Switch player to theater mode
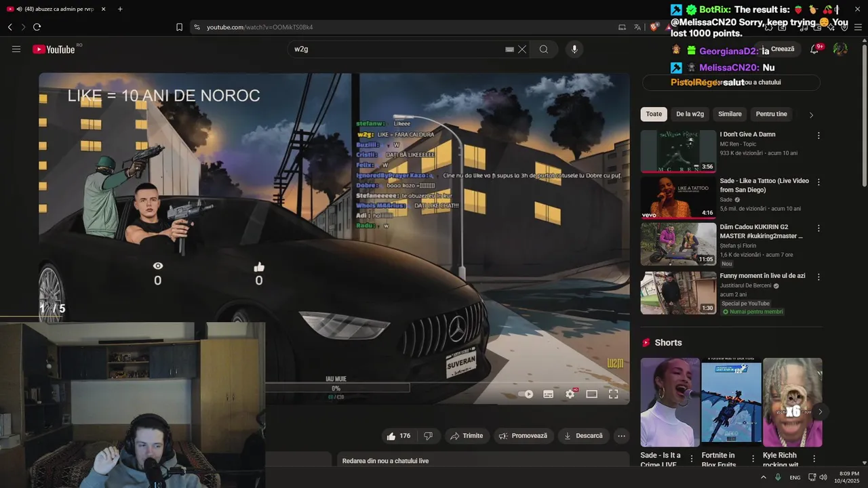The image size is (868, 488). 591,394
